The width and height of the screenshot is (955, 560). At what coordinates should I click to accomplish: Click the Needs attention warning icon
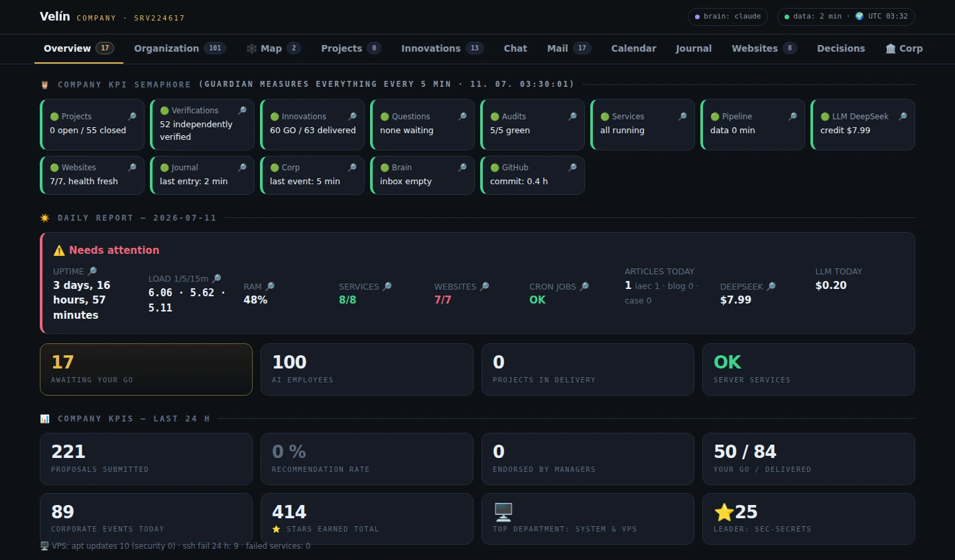[59, 250]
